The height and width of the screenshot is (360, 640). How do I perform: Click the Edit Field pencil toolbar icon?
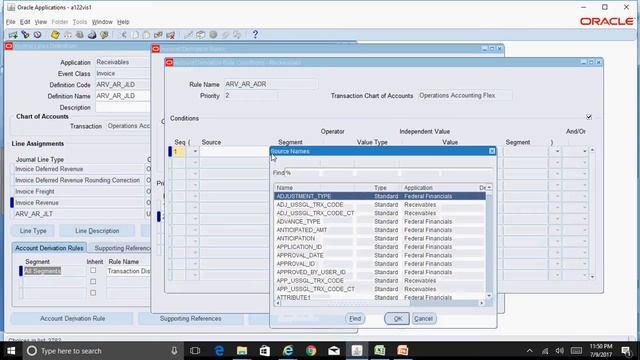[188, 35]
